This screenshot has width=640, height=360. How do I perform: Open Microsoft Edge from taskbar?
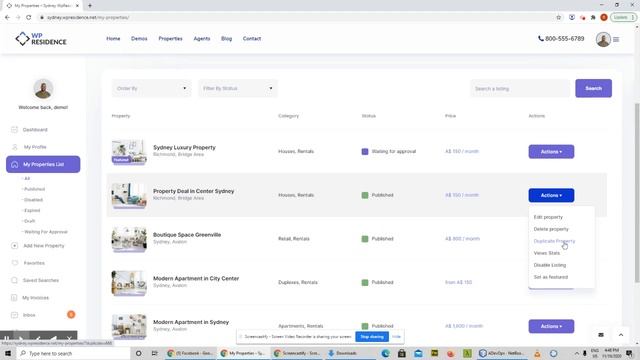tap(385, 353)
